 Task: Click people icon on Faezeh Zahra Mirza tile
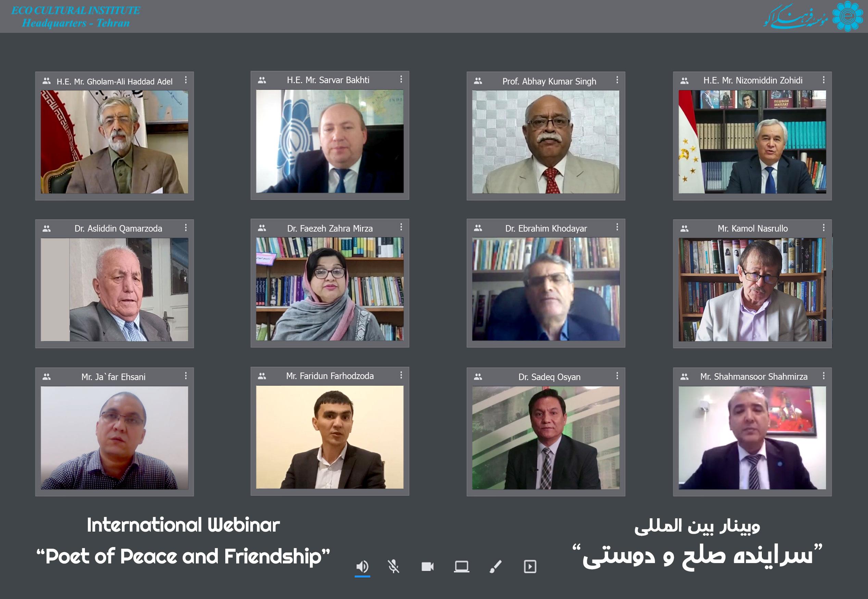262,228
